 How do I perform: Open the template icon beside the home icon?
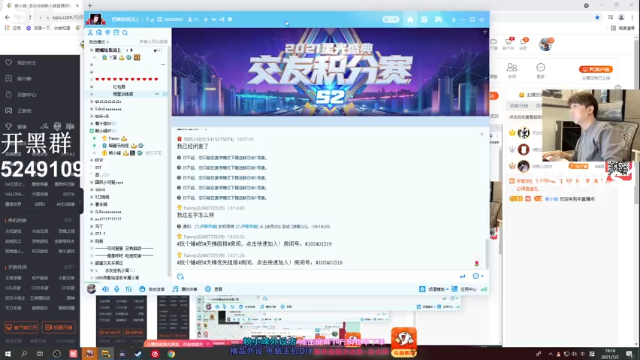click(x=424, y=20)
